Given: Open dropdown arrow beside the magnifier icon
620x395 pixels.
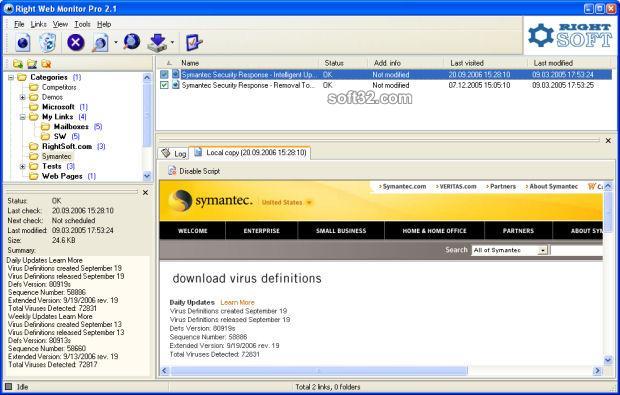Looking at the screenshot, I should (115, 42).
